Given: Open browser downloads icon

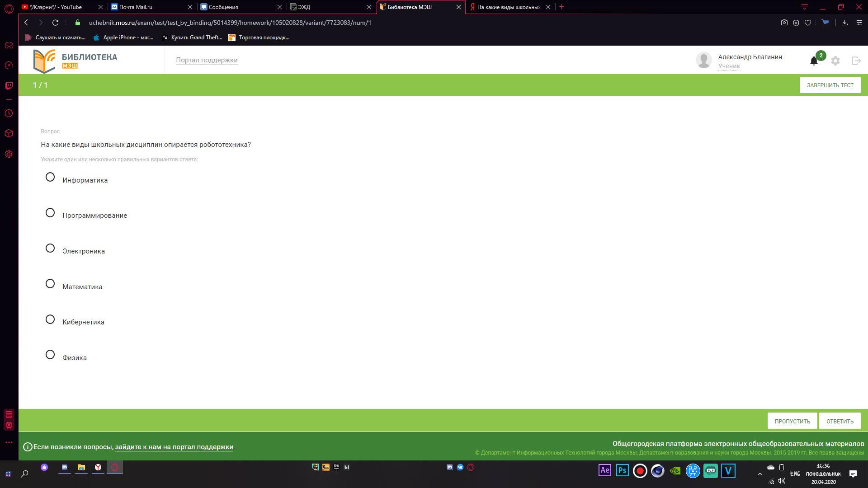Looking at the screenshot, I should 844,23.
